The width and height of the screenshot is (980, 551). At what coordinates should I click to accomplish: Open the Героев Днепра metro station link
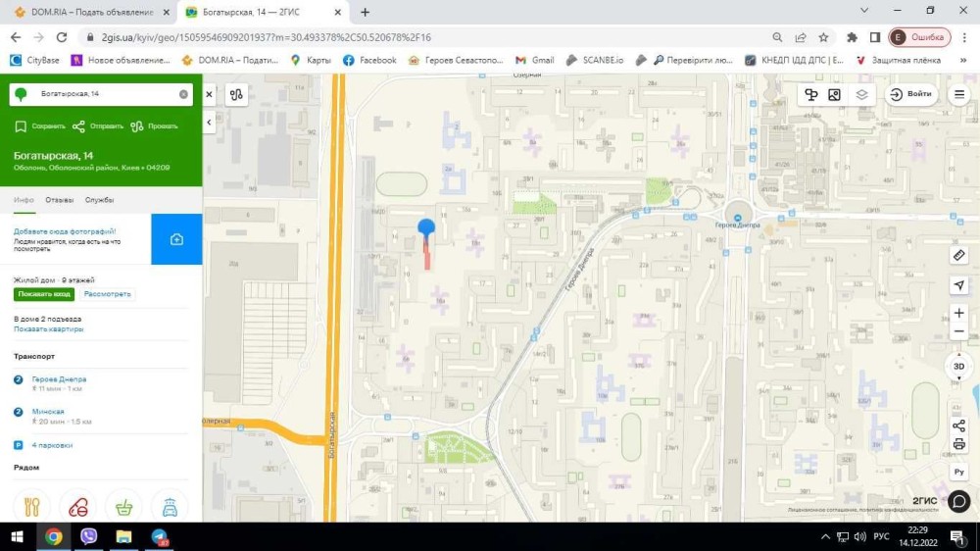click(x=59, y=379)
